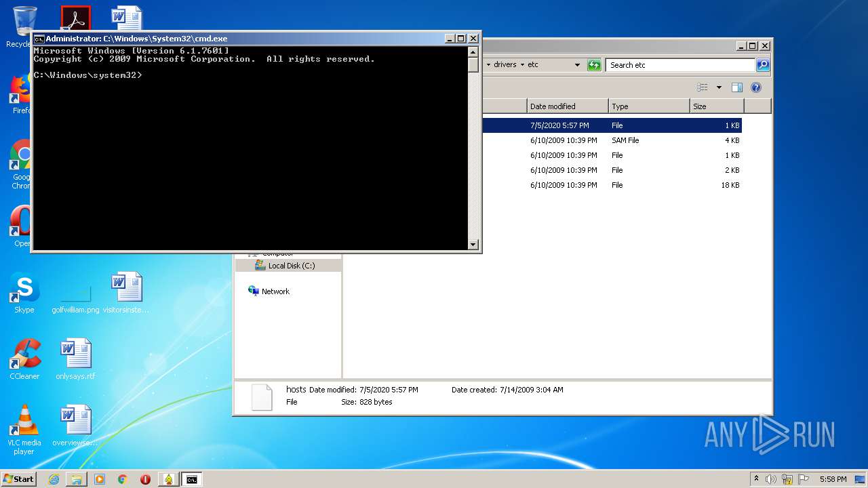
Task: Switch to Windows Explorer taskbar button
Action: (x=77, y=479)
